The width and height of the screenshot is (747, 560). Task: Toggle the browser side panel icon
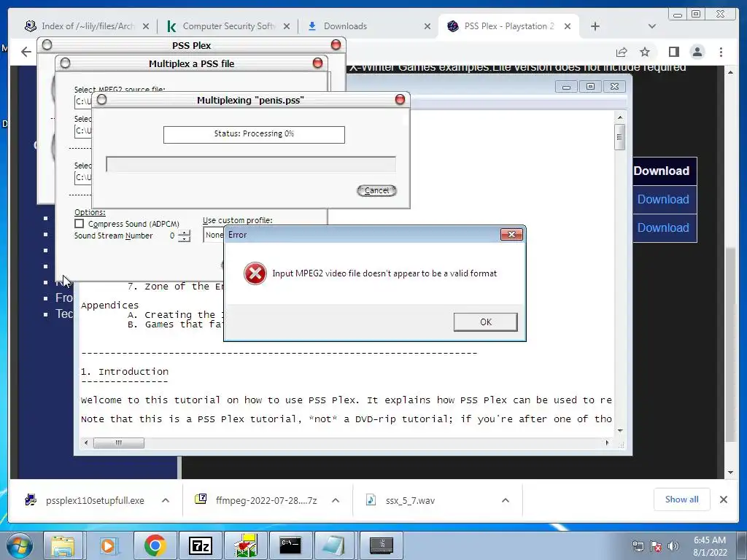coord(673,52)
